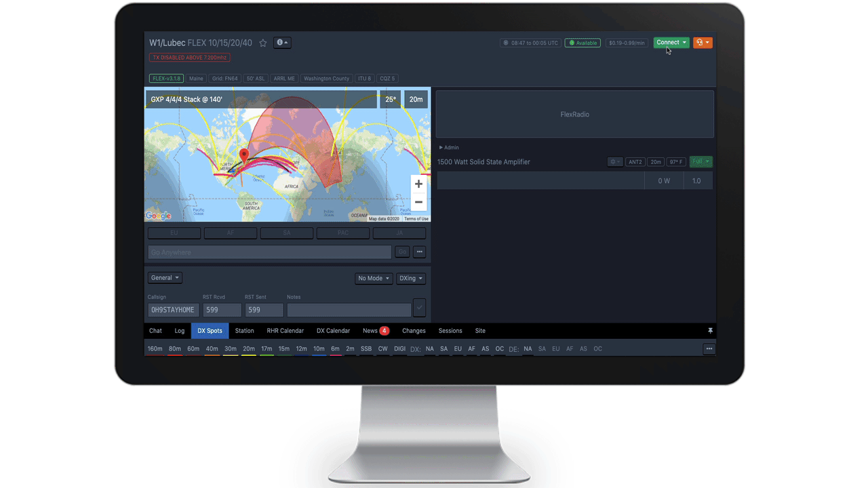Toggle the SSB mode spot filter
The width and height of the screenshot is (868, 488).
coord(366,349)
